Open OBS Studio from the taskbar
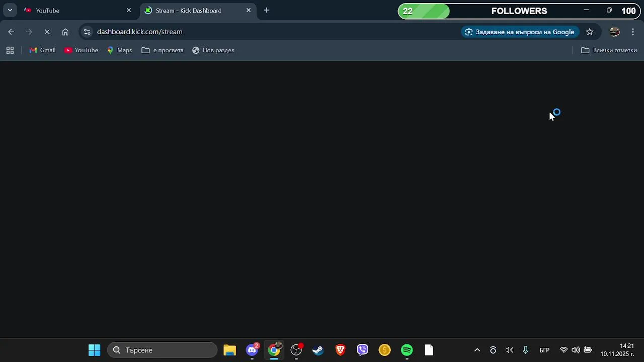Screen dimensions: 644x362 296,350
